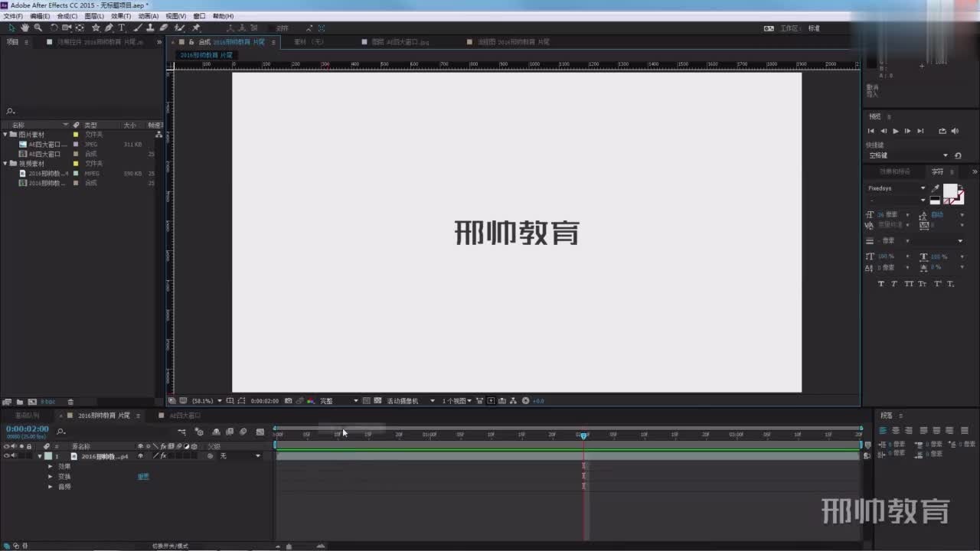980x551 pixels.
Task: Select the Unified Camera tool
Action: [x=67, y=28]
